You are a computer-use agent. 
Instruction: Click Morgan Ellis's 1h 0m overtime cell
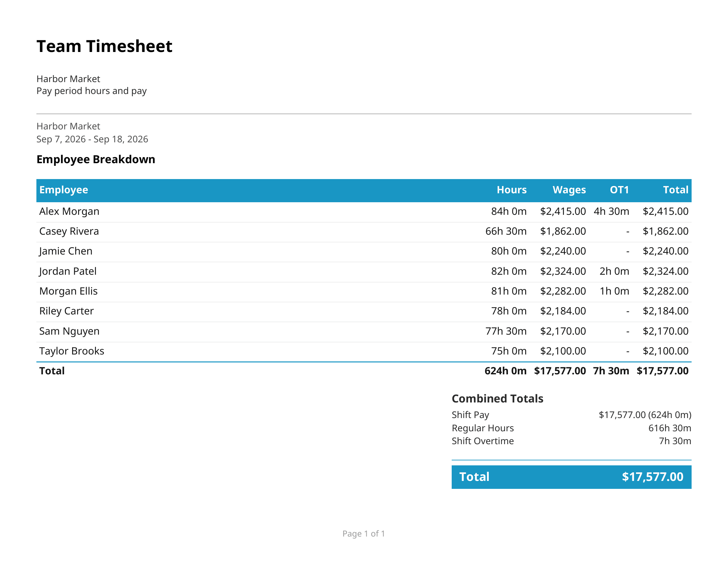point(614,291)
